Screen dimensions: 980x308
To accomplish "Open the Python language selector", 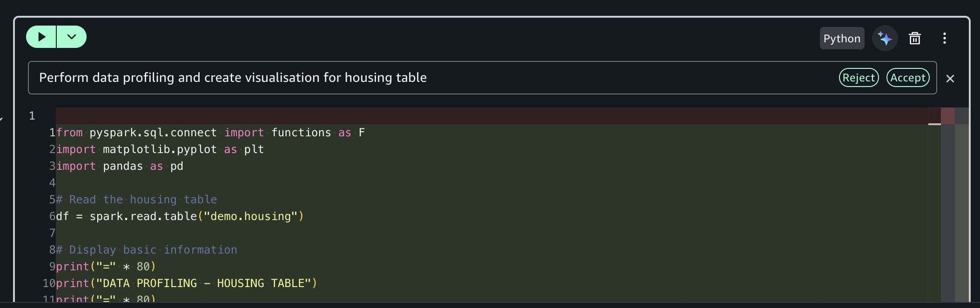I will coord(841,39).
